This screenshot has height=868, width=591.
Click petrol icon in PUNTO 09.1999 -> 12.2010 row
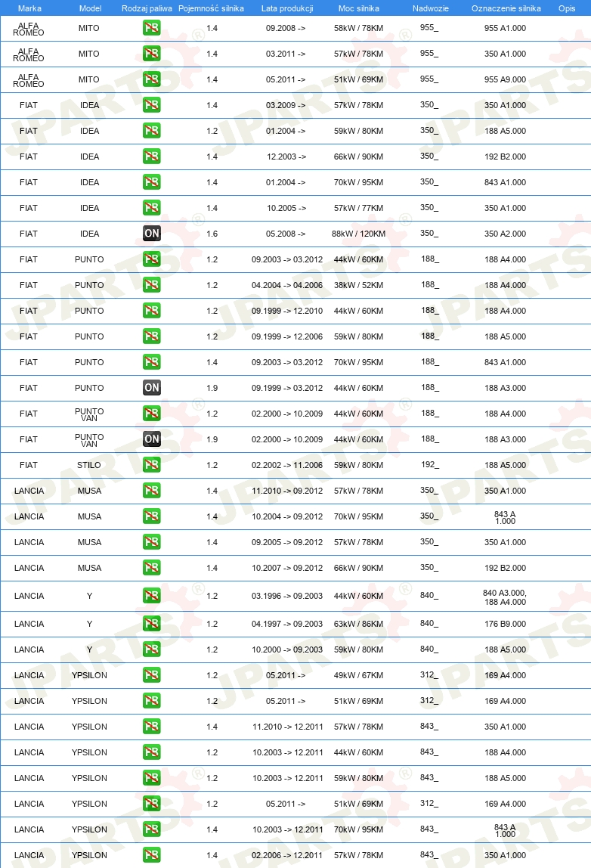(152, 311)
